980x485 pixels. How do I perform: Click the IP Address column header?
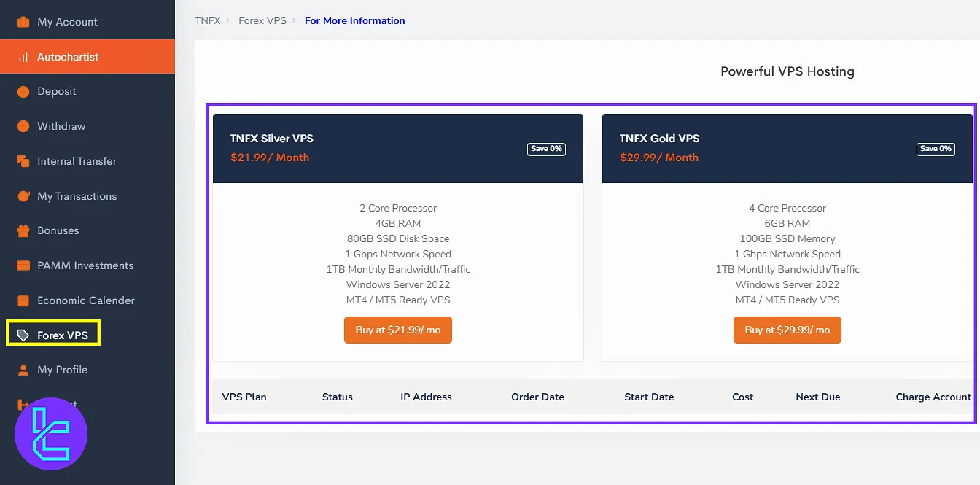426,397
